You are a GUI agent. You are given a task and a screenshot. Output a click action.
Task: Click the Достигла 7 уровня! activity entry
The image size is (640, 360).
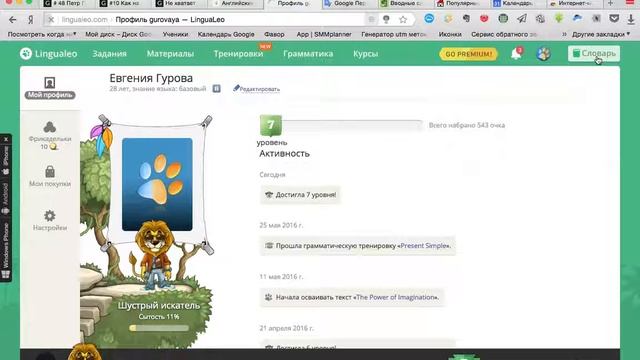pos(300,195)
